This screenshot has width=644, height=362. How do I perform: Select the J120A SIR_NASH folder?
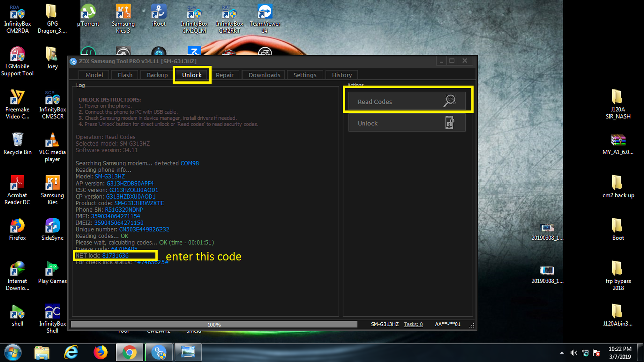(x=617, y=105)
